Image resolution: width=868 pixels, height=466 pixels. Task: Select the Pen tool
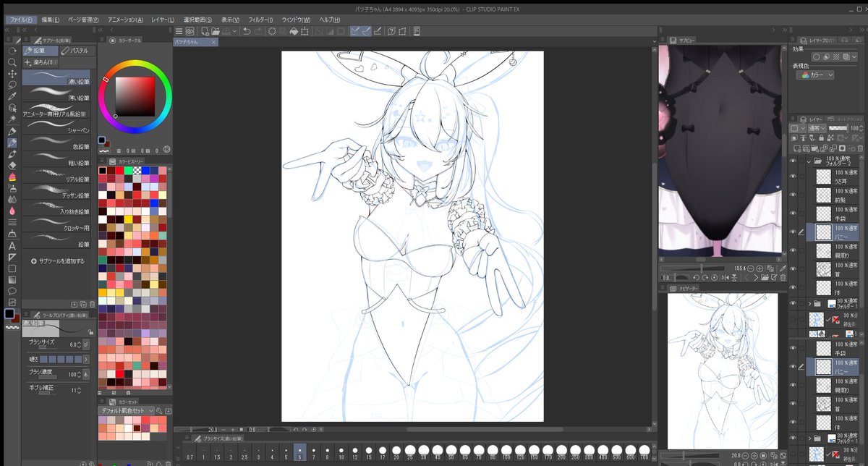12,131
